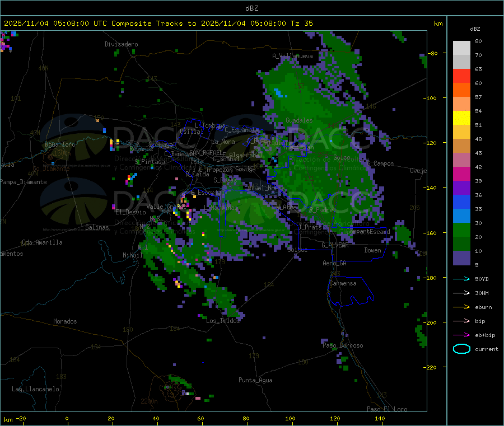Click the eb+bip magenta arrow legend icon
Viewport: 504px width, 426px height.
coord(461,335)
